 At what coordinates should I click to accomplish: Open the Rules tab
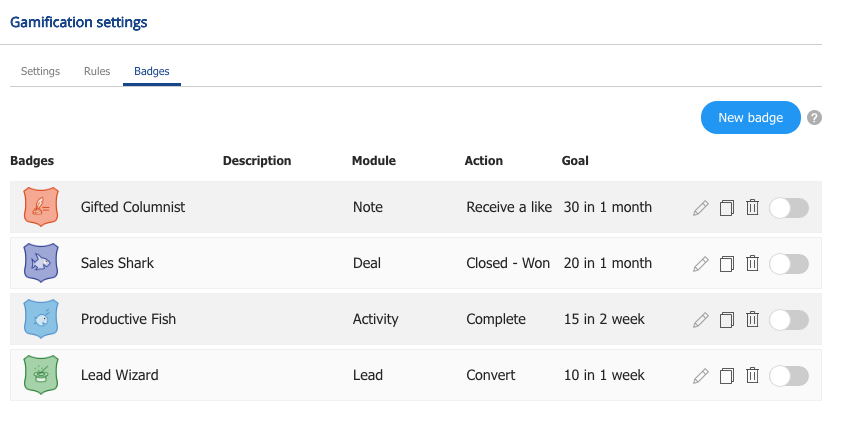(97, 71)
